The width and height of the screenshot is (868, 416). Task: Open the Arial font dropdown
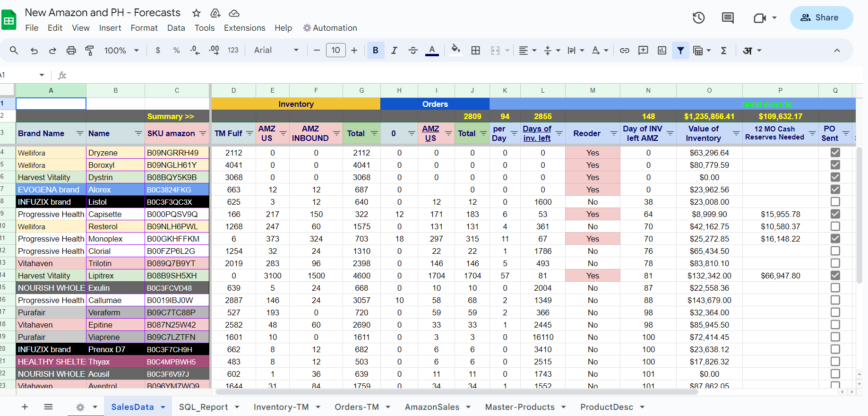coord(276,50)
